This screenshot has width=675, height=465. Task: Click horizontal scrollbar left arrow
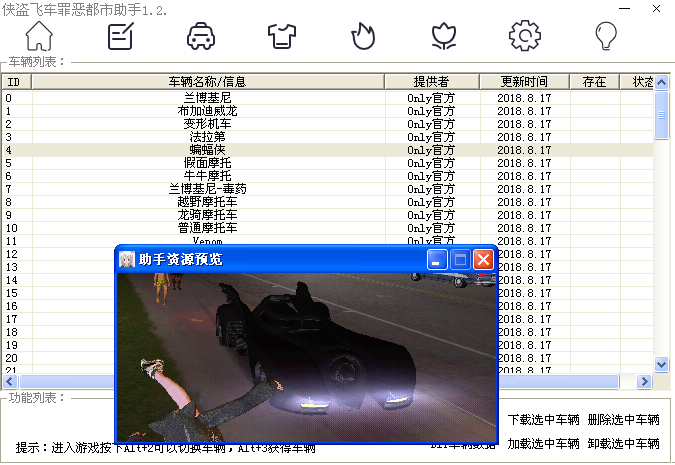(10, 381)
